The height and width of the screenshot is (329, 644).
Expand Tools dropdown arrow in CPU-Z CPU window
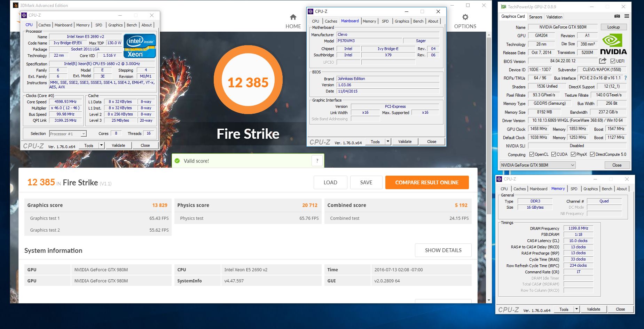(x=101, y=145)
